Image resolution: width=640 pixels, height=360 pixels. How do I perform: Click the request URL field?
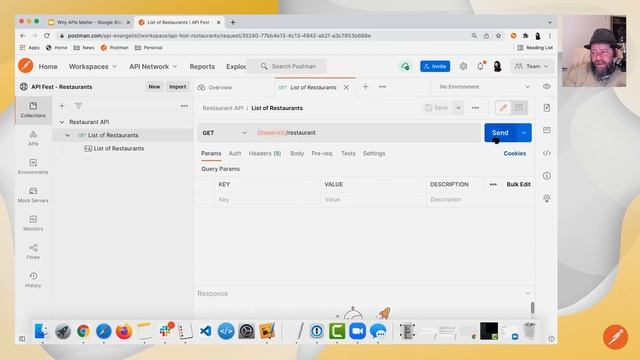(x=367, y=133)
